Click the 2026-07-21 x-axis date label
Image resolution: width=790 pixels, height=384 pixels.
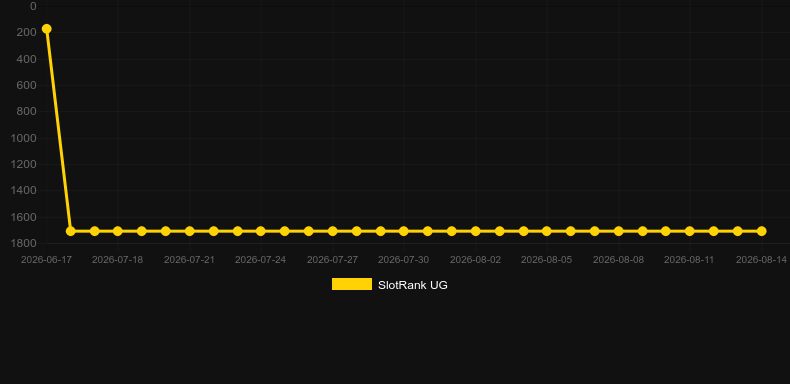[189, 260]
